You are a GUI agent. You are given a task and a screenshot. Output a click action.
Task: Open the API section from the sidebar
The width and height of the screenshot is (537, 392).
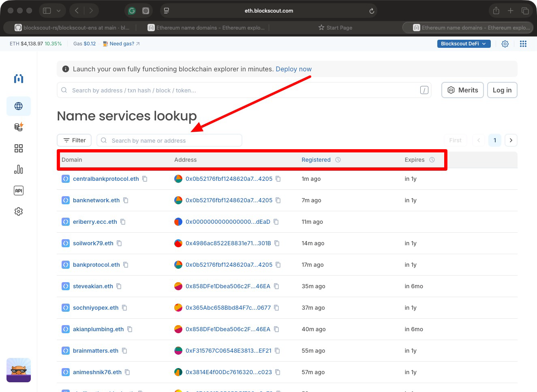(x=18, y=191)
